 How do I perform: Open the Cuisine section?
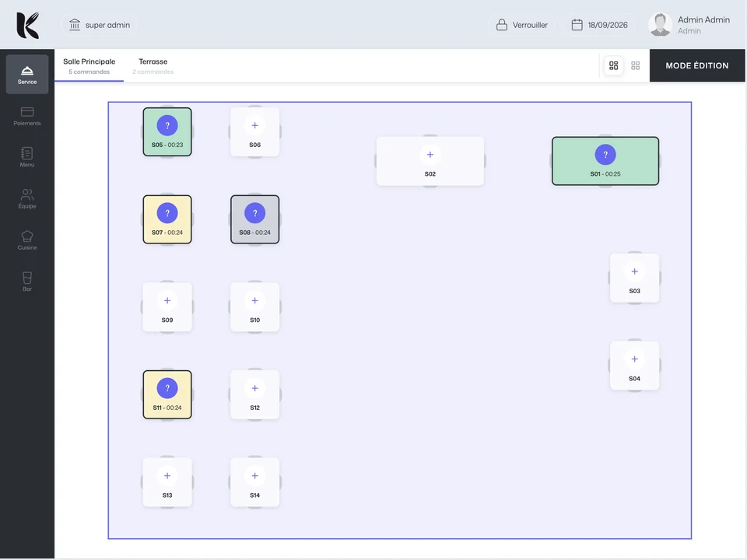(x=27, y=240)
